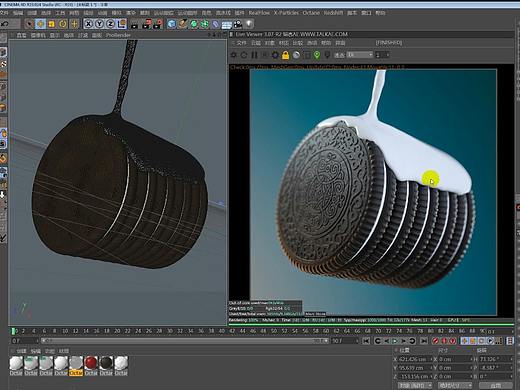Click render to picture viewer icon
The height and width of the screenshot is (390, 520).
click(x=147, y=24)
